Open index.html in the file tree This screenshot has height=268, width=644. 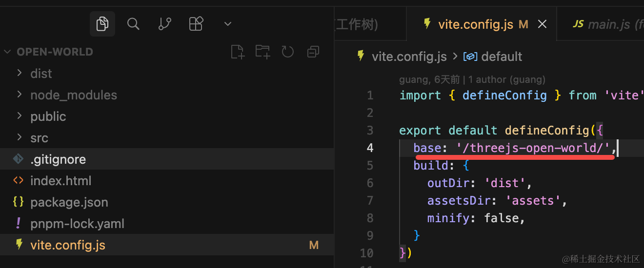(x=167, y=181)
